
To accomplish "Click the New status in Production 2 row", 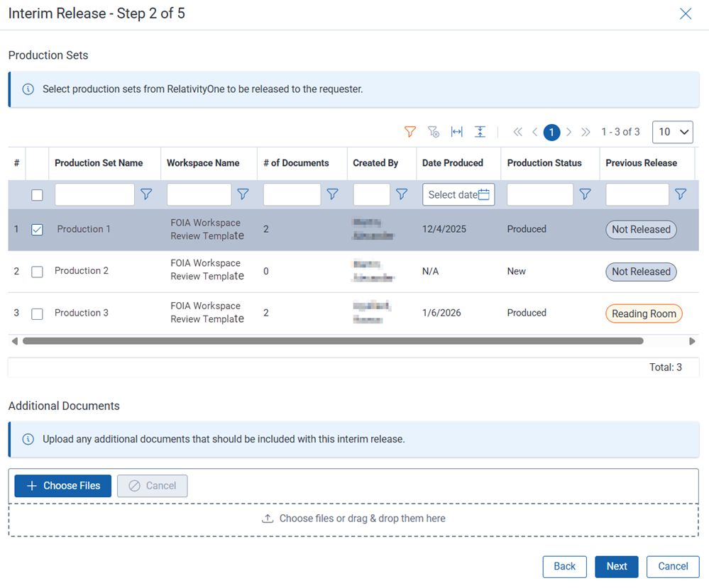I will [517, 271].
